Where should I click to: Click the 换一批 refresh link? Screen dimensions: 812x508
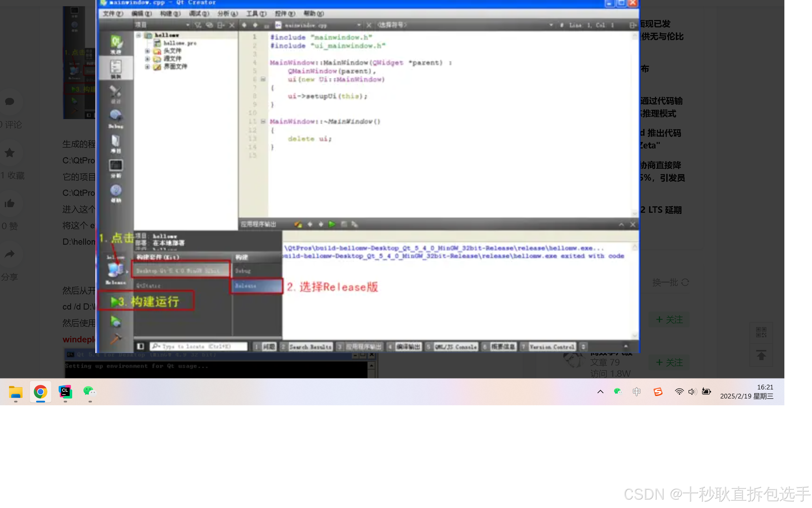tap(671, 283)
